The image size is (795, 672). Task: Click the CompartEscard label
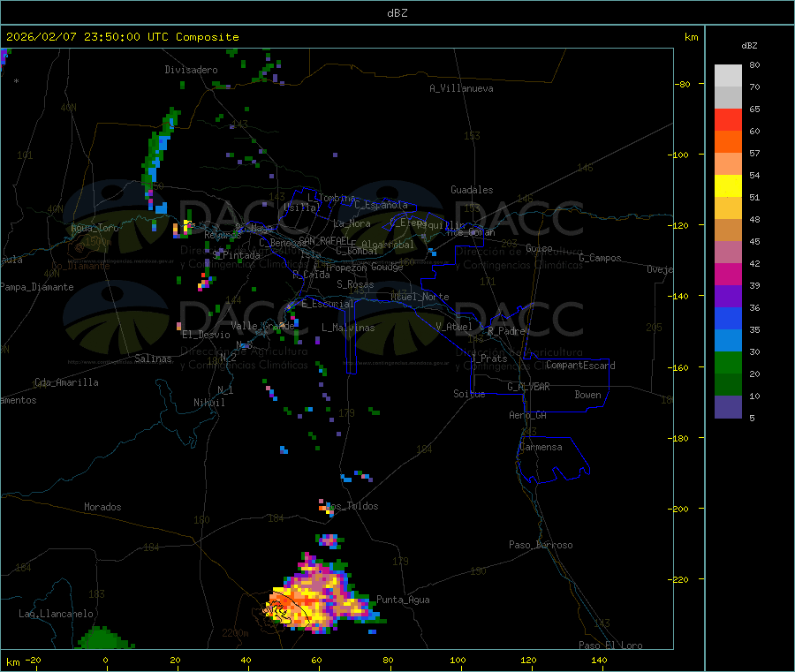click(x=580, y=365)
